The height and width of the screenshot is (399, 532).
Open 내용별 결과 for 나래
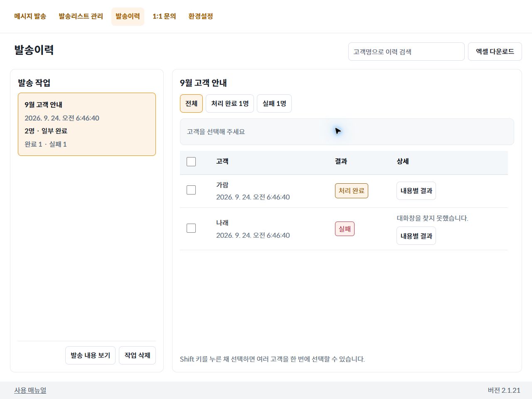[x=416, y=236]
